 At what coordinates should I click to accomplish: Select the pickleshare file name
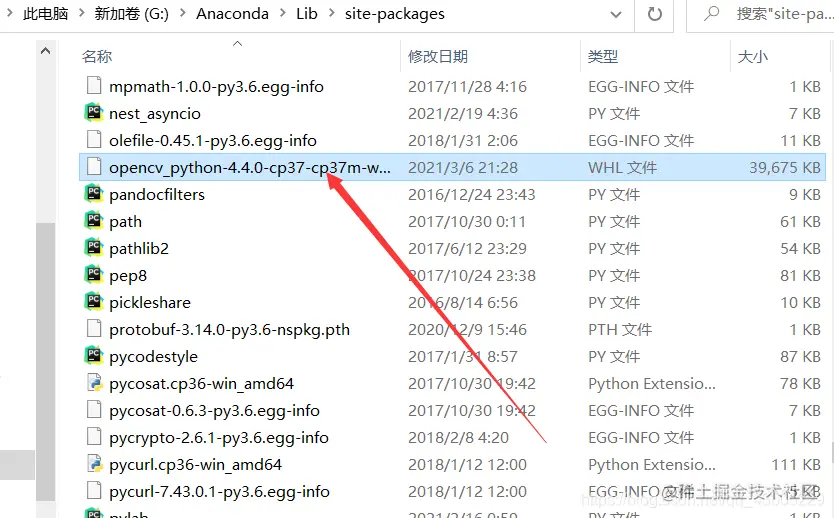pyautogui.click(x=150, y=303)
